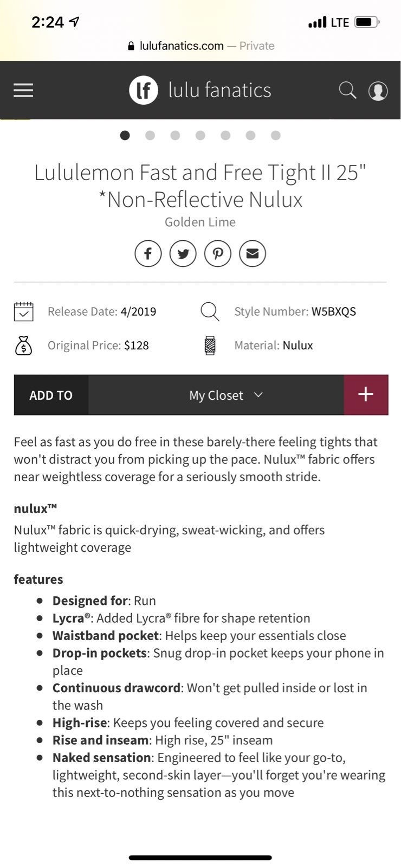Go to third carousel image dot
The width and height of the screenshot is (401, 868).
point(175,135)
